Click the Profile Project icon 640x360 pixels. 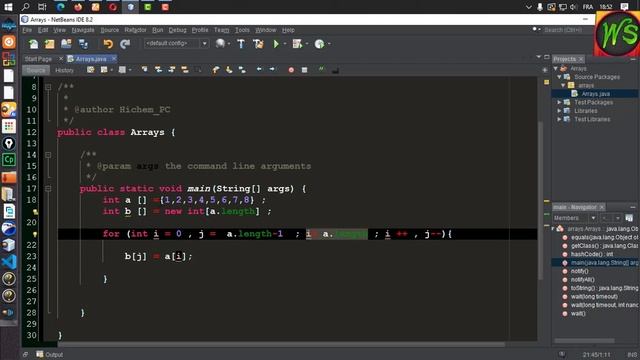pyautogui.click(x=319, y=44)
